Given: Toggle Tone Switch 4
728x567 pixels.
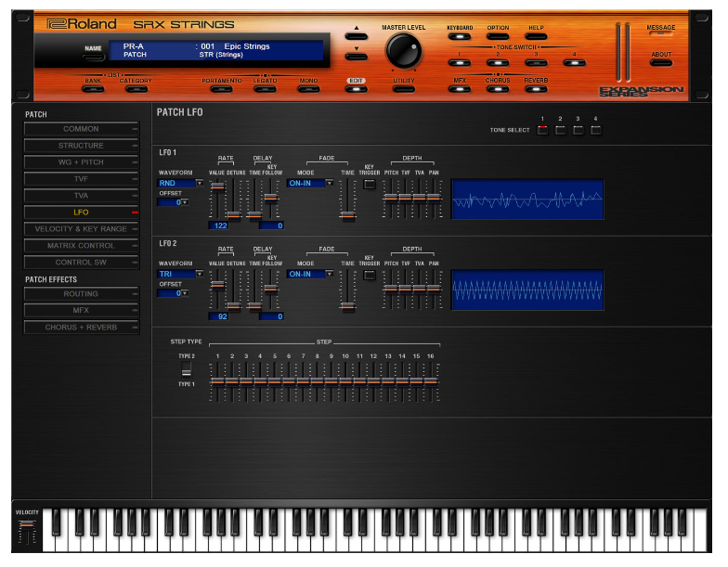Looking at the screenshot, I should pos(574,63).
